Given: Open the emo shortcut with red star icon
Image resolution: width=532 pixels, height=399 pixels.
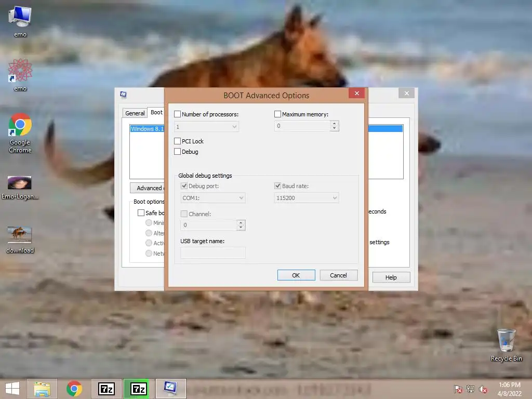Looking at the screenshot, I should click(x=20, y=75).
